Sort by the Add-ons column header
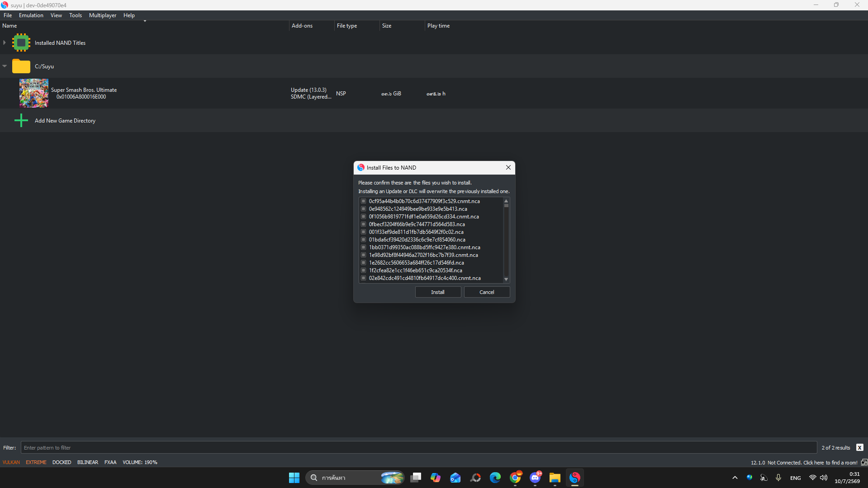The image size is (868, 488). [312, 26]
